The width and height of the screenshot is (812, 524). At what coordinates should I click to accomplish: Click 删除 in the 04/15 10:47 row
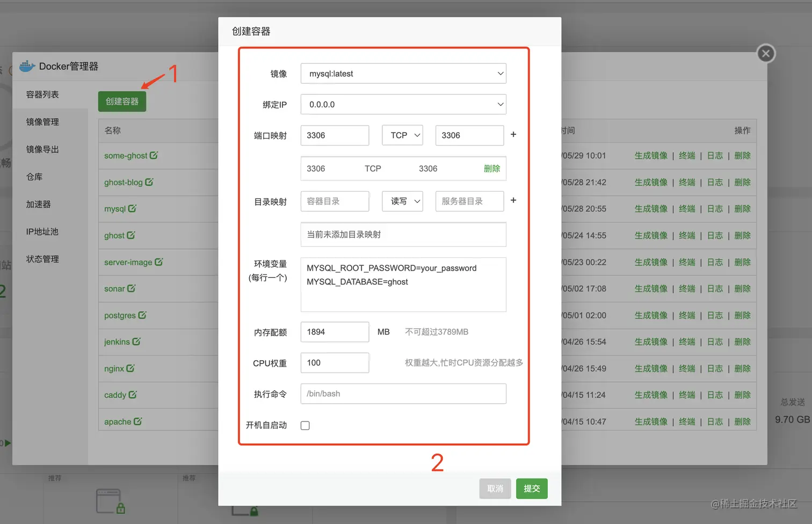[742, 421]
